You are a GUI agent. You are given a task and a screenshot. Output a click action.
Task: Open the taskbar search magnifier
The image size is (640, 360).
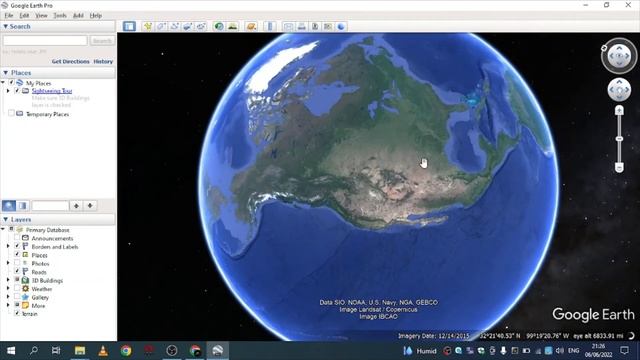pyautogui.click(x=34, y=351)
